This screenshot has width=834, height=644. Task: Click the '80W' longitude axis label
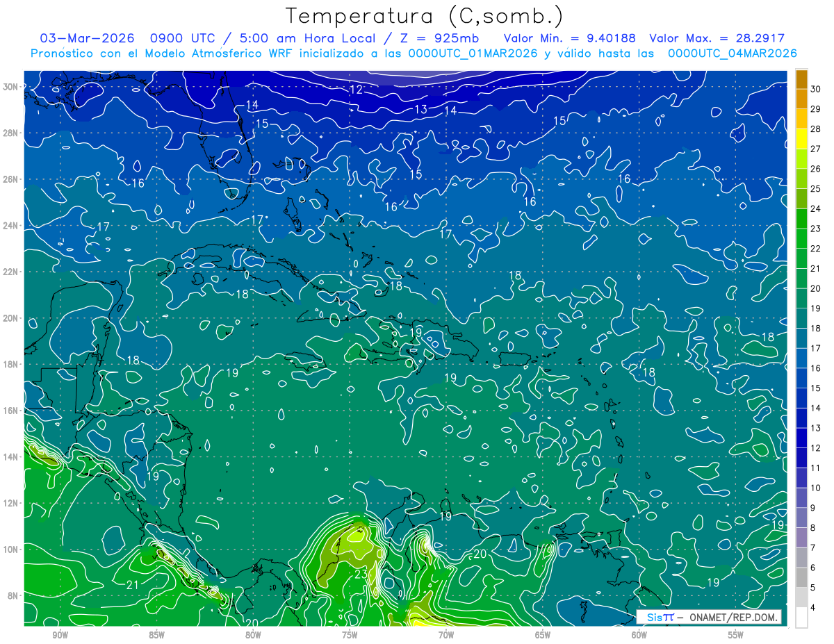tap(253, 635)
